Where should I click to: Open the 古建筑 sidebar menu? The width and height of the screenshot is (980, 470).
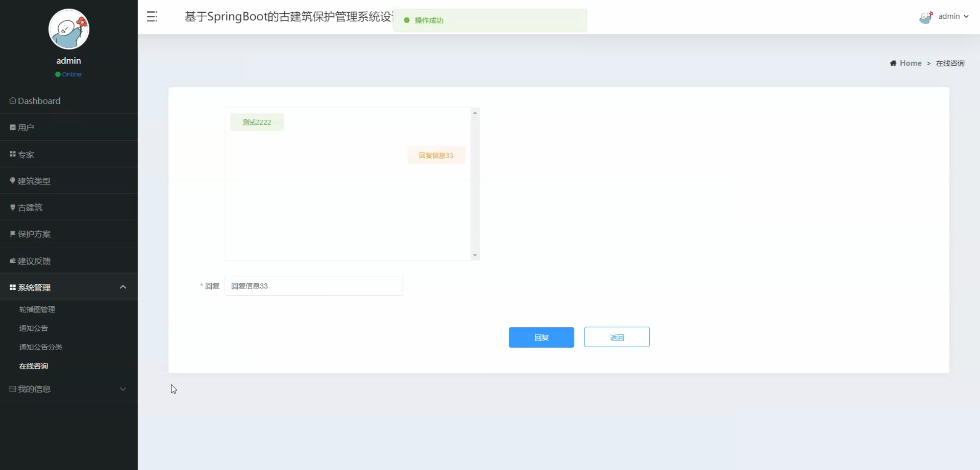click(x=30, y=207)
